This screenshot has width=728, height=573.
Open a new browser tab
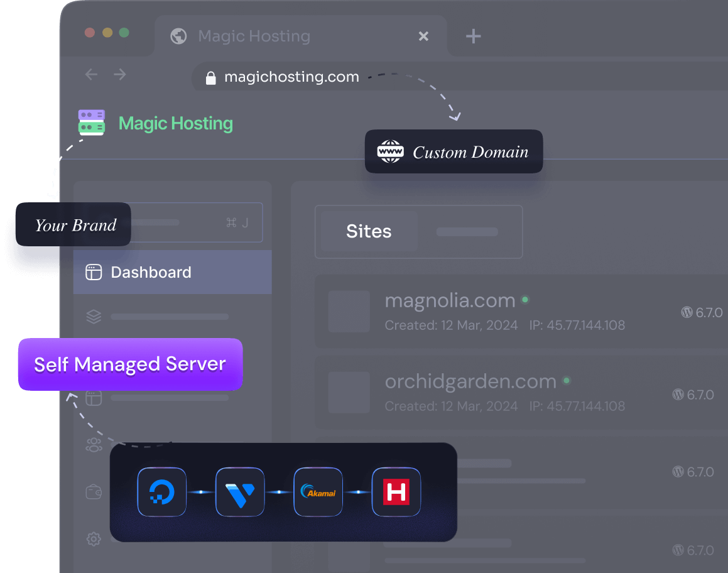click(473, 36)
